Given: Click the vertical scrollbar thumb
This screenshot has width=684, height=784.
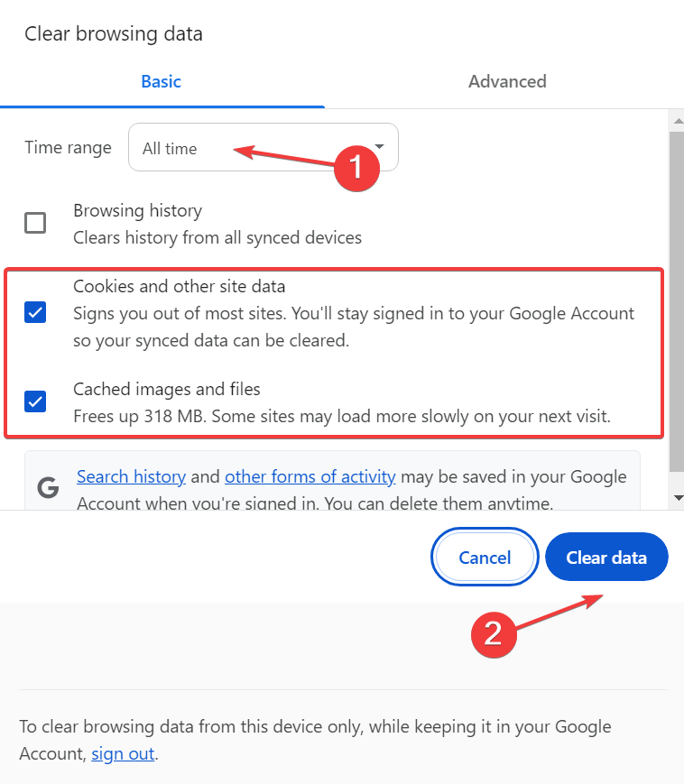Looking at the screenshot, I should [677, 301].
